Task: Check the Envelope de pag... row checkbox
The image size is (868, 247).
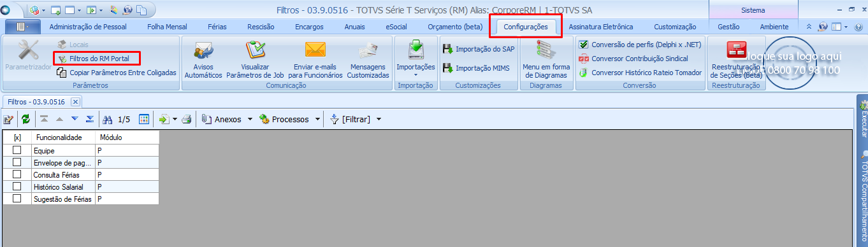Action: [17, 162]
